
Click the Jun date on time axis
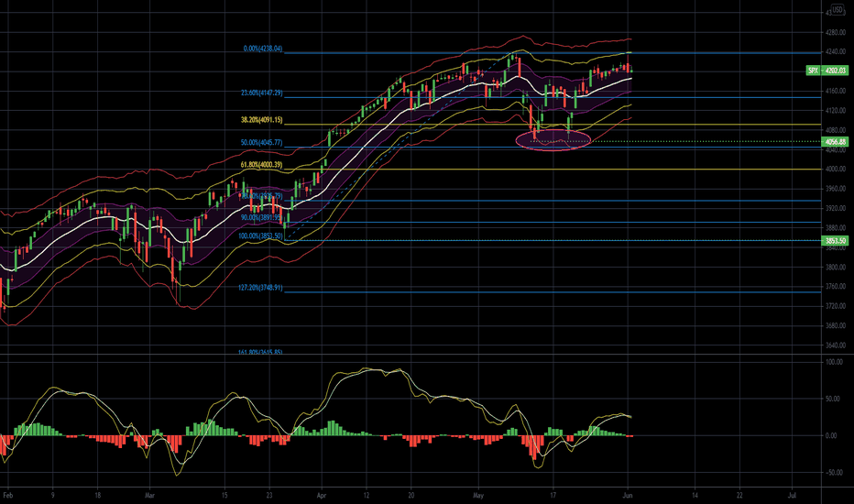tap(628, 496)
